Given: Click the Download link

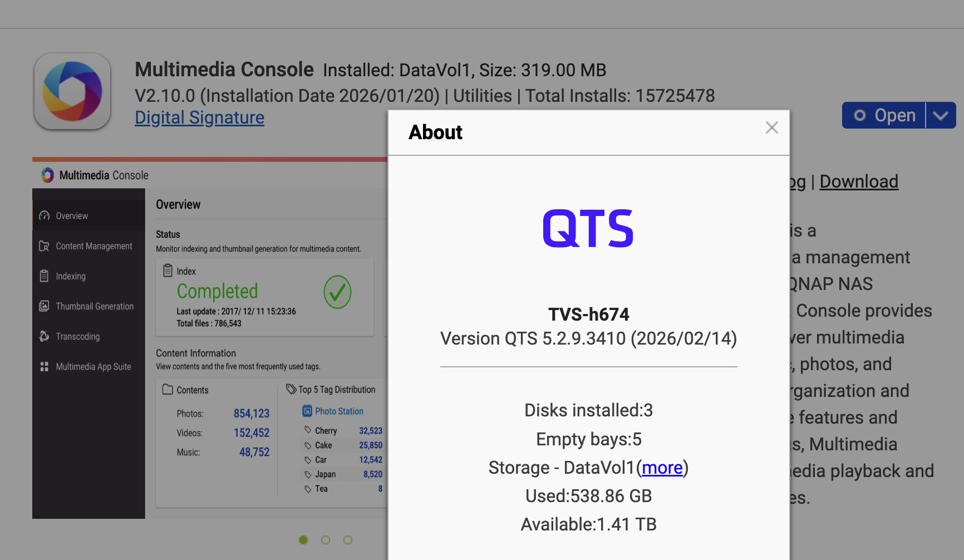Looking at the screenshot, I should [858, 181].
